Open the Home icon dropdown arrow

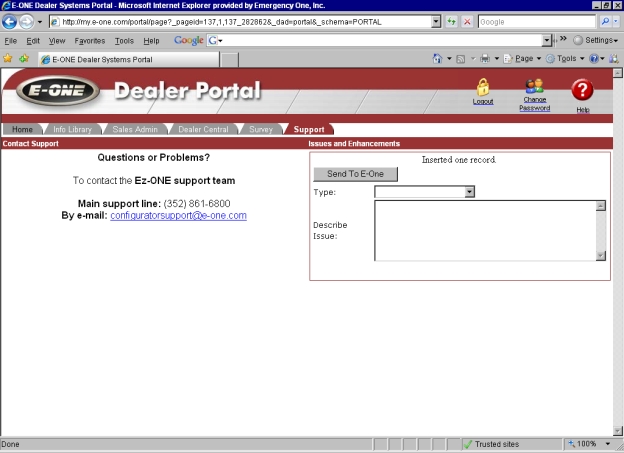point(449,59)
